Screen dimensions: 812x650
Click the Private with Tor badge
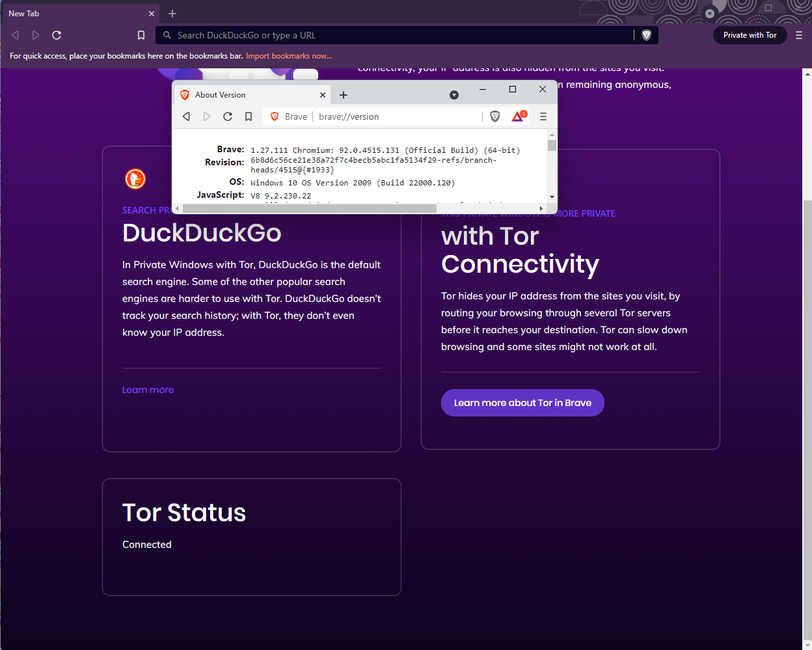750,35
